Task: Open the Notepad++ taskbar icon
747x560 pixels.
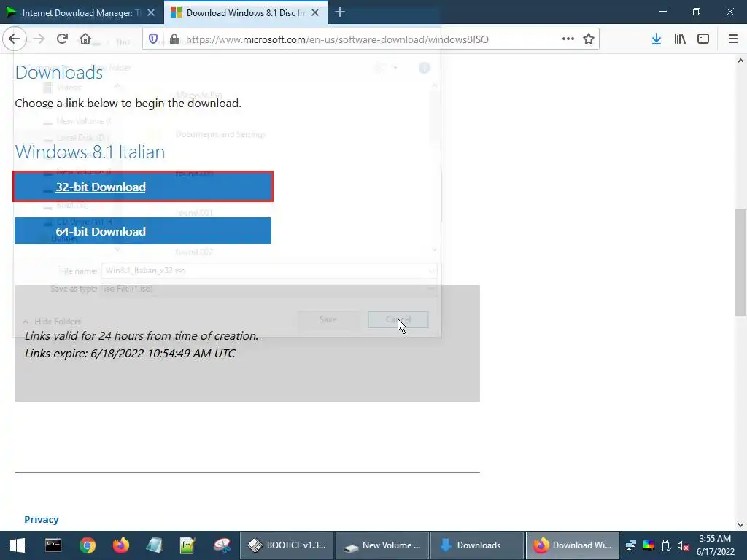Action: coord(187,545)
